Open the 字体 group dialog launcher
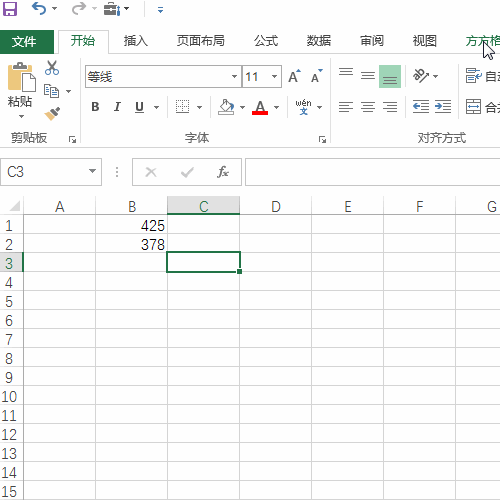The image size is (500, 500). point(322,139)
